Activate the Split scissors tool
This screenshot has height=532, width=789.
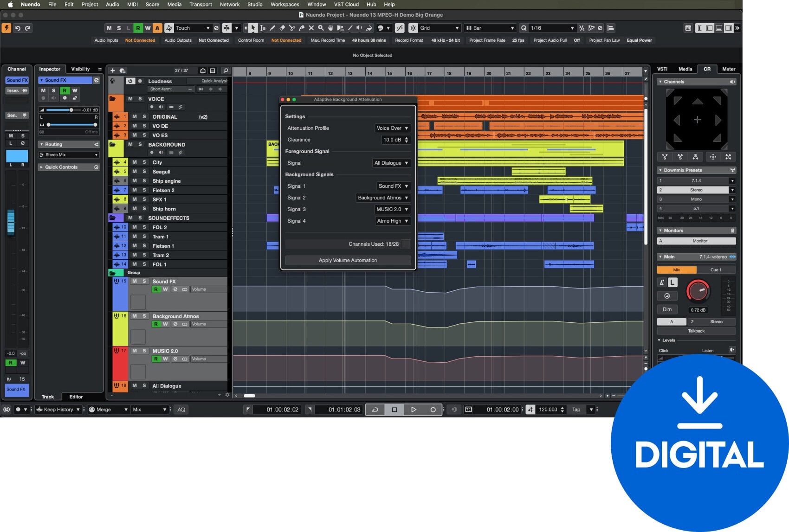point(292,28)
